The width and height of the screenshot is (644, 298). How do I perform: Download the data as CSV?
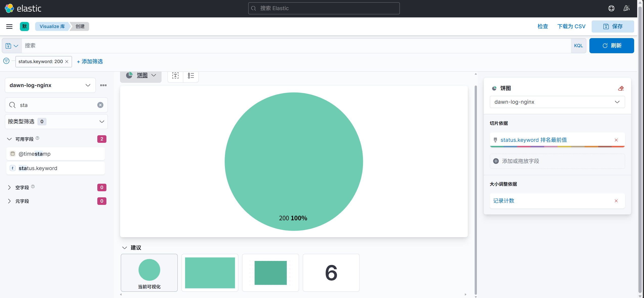coord(571,26)
